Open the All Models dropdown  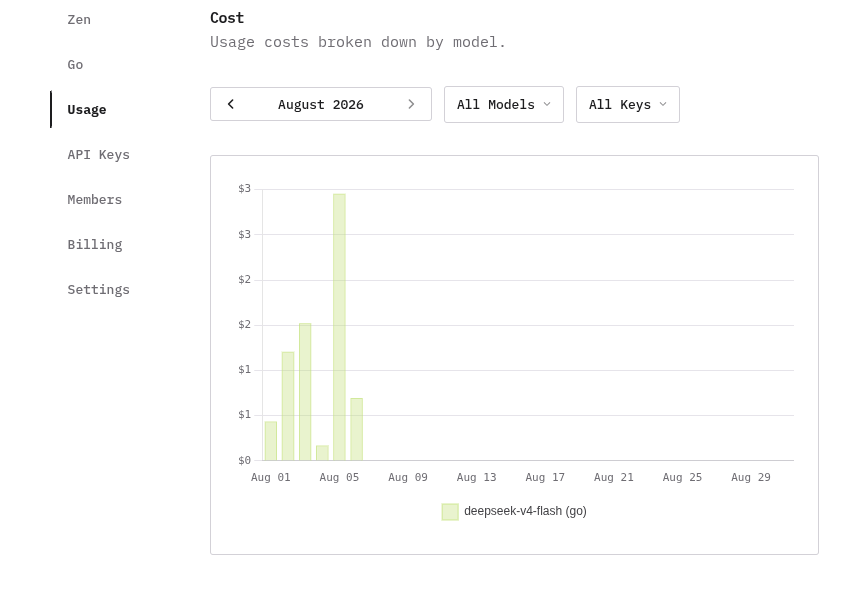point(504,105)
